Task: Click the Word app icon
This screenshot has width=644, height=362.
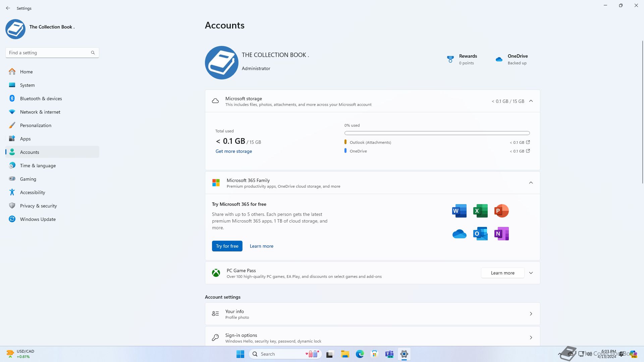Action: click(x=459, y=211)
